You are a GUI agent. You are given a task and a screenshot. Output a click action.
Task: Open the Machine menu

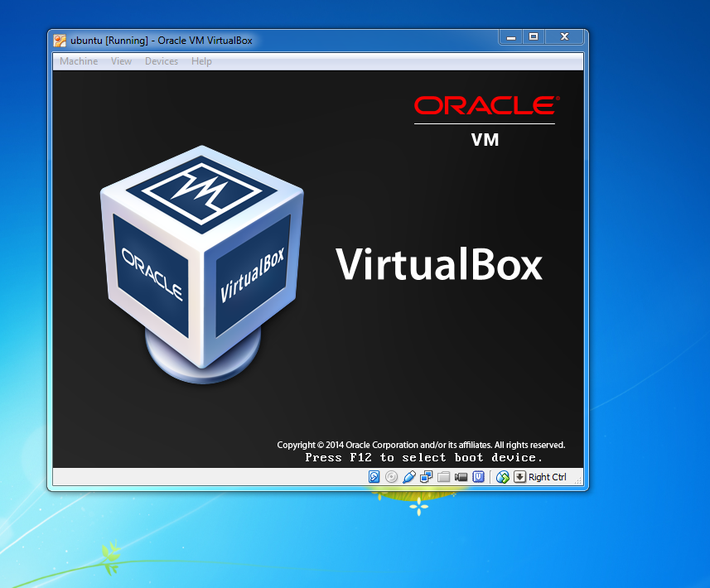coord(79,61)
